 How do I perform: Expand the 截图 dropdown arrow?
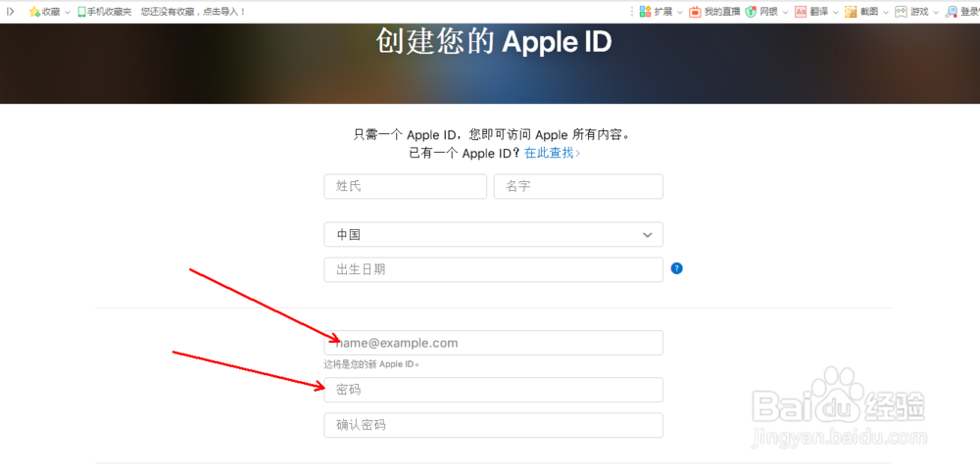[885, 13]
